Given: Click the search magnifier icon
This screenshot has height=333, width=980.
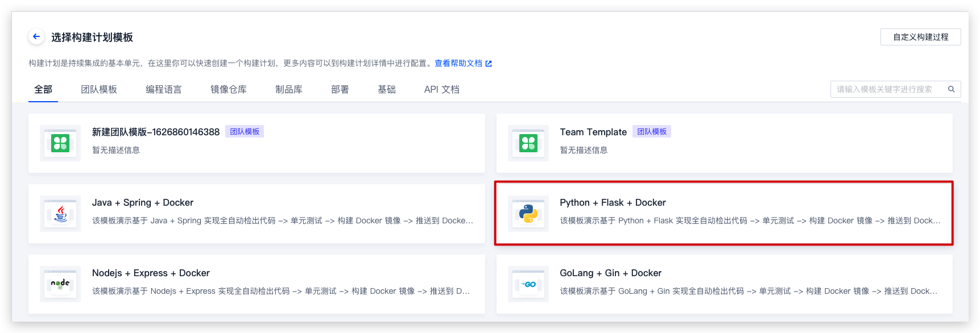Looking at the screenshot, I should pyautogui.click(x=951, y=89).
